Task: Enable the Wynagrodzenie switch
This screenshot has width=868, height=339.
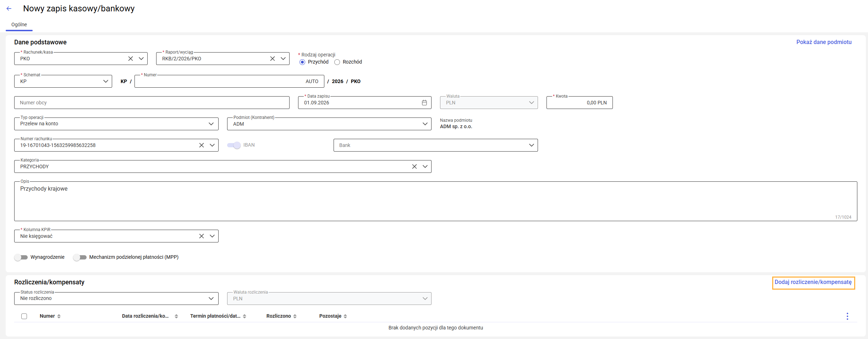Action: [x=21, y=257]
